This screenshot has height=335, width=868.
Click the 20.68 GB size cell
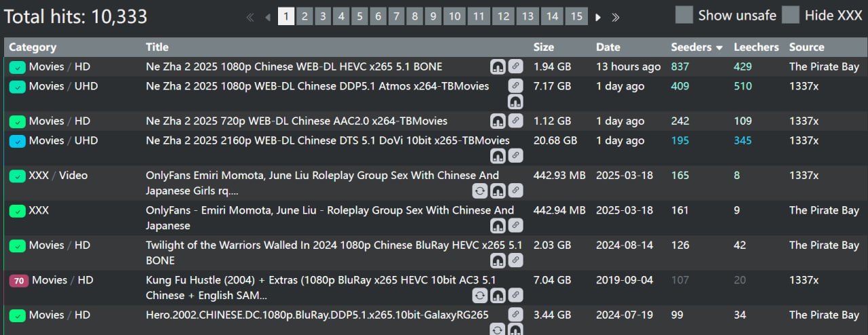(x=555, y=140)
